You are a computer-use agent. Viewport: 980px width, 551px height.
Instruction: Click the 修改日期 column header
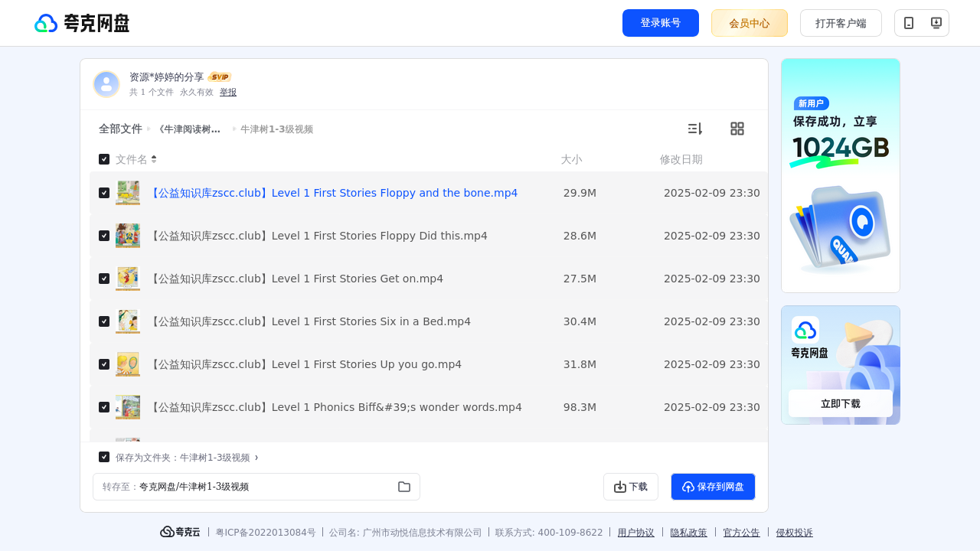681,159
